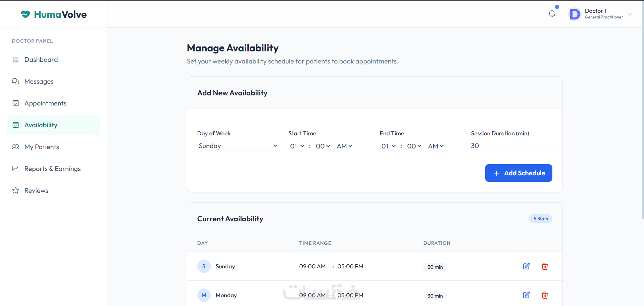
Task: Edit the Sunday availability slot
Action: (526, 266)
